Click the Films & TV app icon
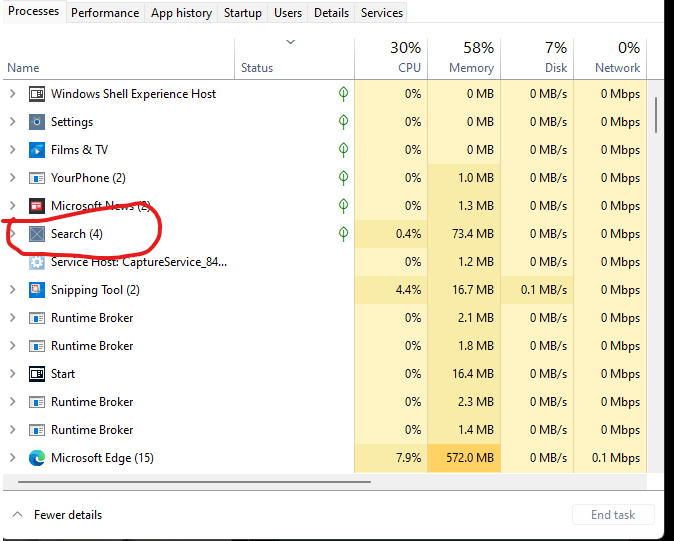The image size is (674, 541). pos(37,150)
